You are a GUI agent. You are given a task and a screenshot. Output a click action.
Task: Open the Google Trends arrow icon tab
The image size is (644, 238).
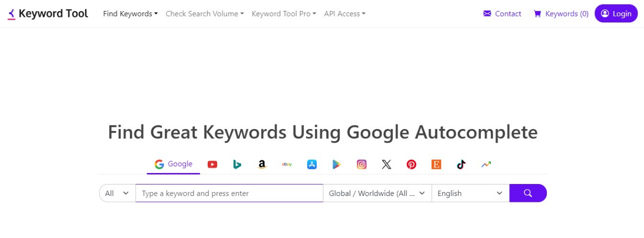click(486, 164)
